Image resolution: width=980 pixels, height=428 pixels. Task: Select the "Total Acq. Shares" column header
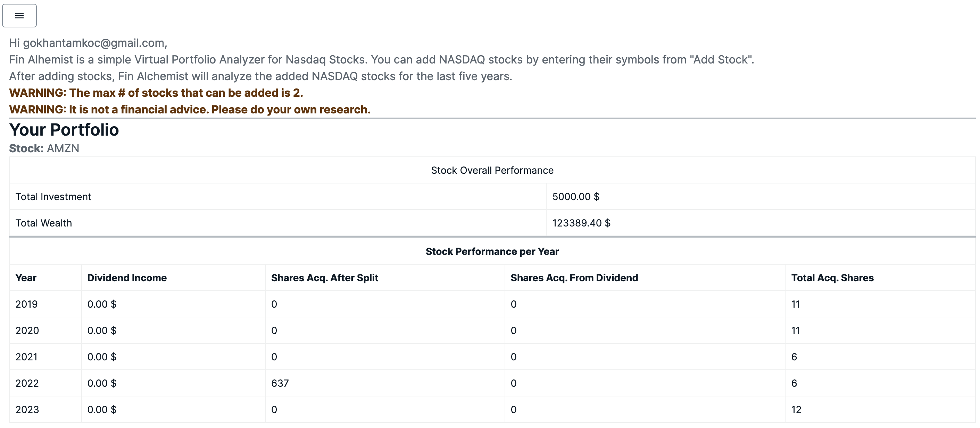pyautogui.click(x=832, y=278)
